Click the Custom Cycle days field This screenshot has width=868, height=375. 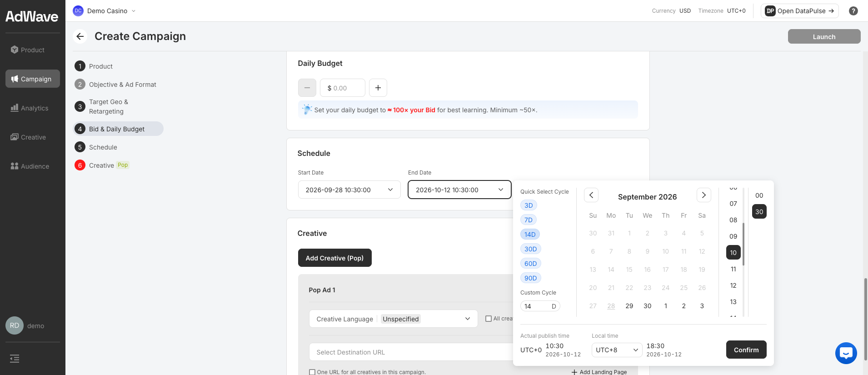[x=540, y=306]
